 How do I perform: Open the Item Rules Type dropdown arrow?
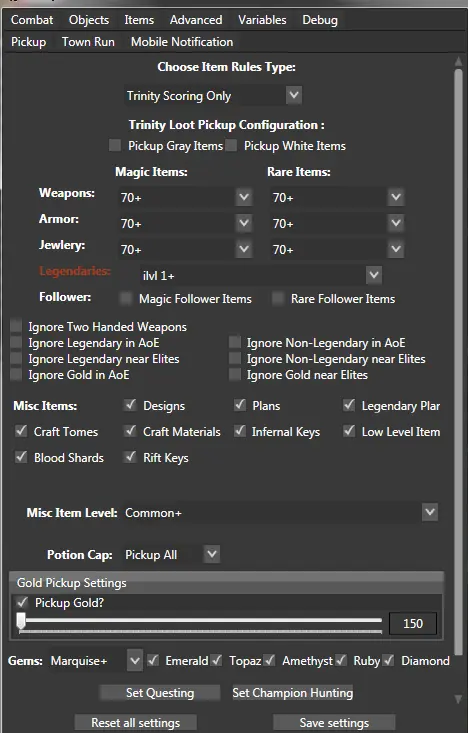click(x=294, y=95)
